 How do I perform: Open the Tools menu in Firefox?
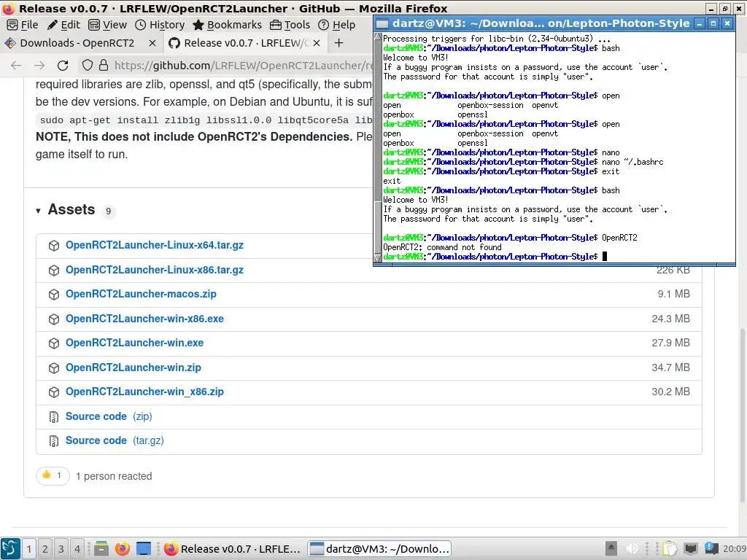(290, 25)
